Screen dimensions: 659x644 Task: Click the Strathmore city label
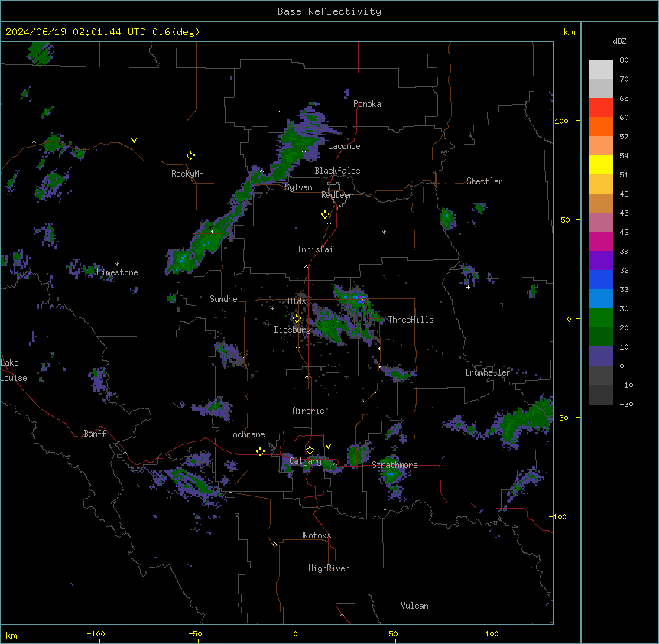point(394,465)
